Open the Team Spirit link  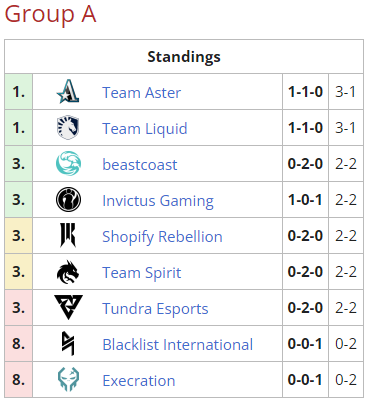coord(142,273)
